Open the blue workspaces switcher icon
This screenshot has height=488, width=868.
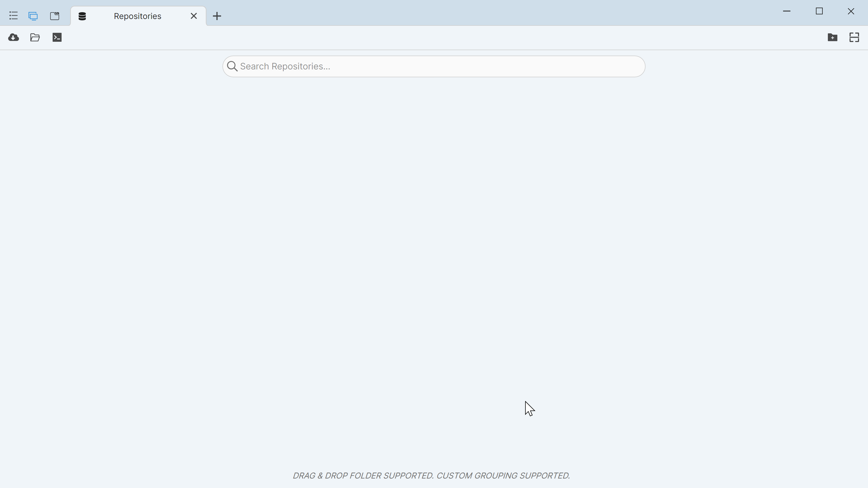(x=33, y=16)
